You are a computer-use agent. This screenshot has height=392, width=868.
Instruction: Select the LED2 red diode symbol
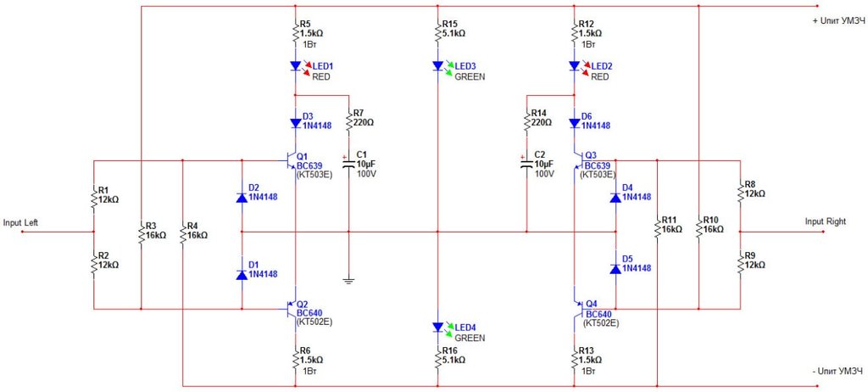pyautogui.click(x=574, y=66)
